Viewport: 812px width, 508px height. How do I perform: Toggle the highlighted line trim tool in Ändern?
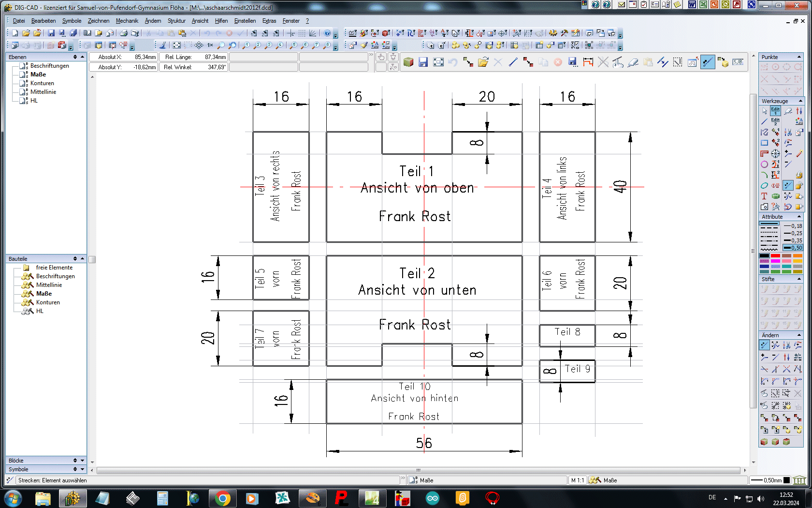764,345
